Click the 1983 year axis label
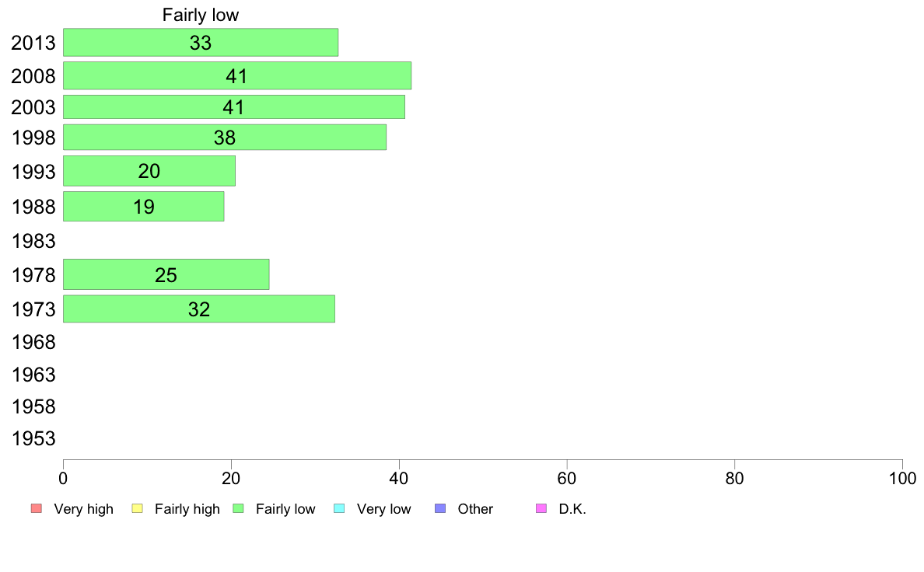Viewport: 924px width, 572px height. pyautogui.click(x=33, y=241)
